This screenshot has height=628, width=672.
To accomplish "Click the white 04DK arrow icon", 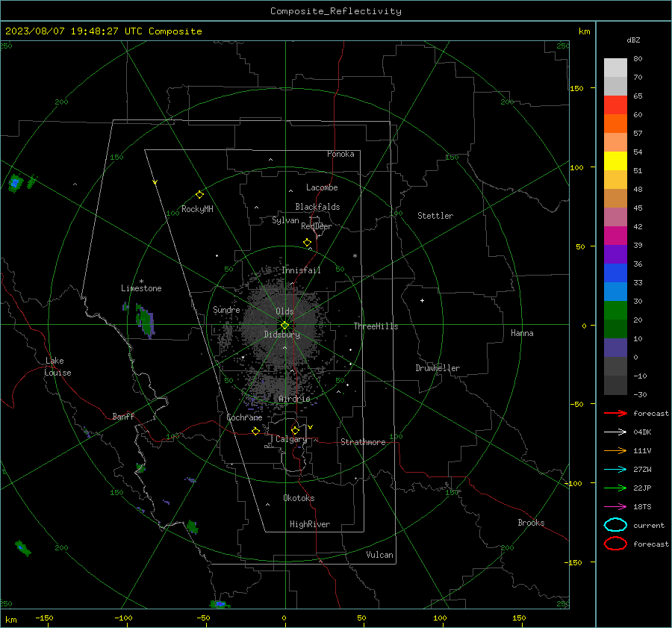I will click(x=615, y=432).
